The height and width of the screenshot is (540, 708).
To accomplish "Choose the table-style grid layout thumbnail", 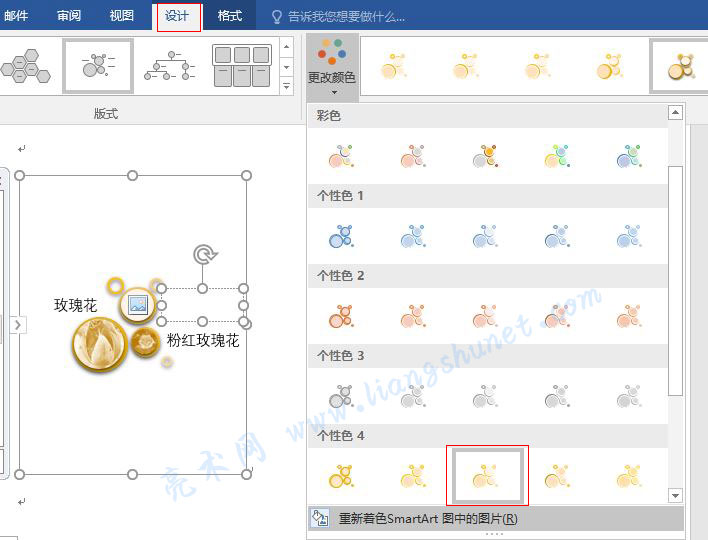I will 242,66.
